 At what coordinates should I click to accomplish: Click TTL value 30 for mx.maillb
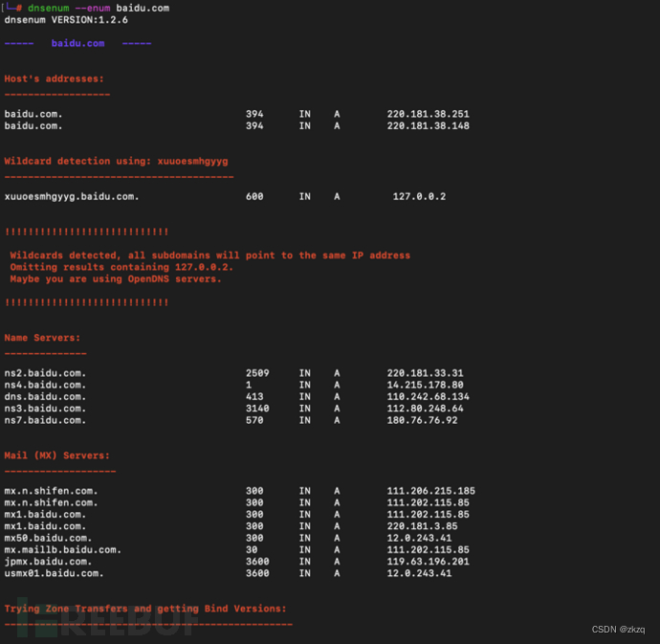(x=252, y=550)
